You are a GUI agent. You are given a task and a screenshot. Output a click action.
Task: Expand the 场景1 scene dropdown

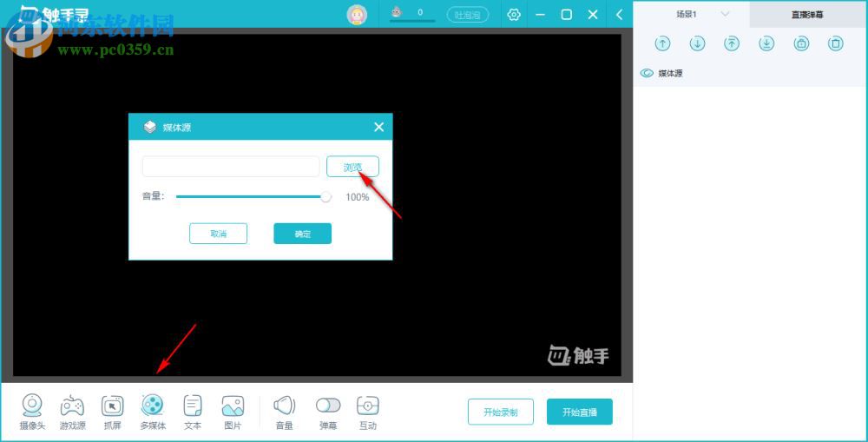(x=725, y=15)
